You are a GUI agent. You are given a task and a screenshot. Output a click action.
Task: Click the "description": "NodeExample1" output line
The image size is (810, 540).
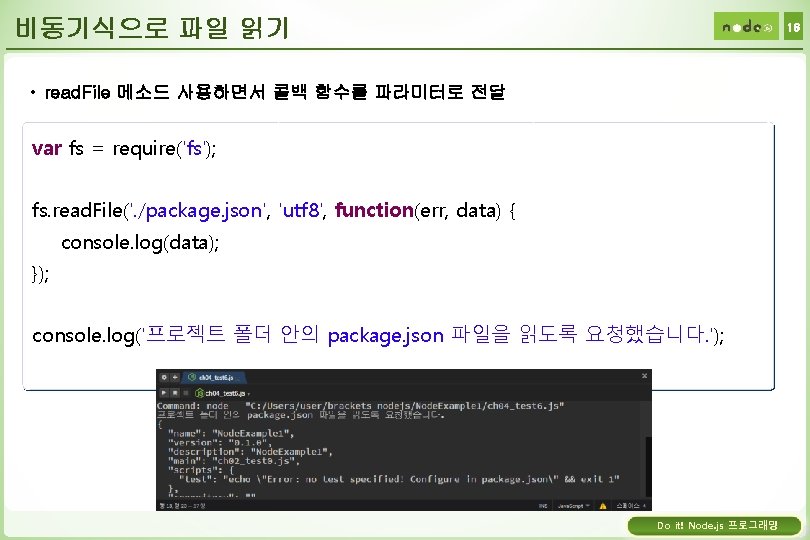[250, 452]
